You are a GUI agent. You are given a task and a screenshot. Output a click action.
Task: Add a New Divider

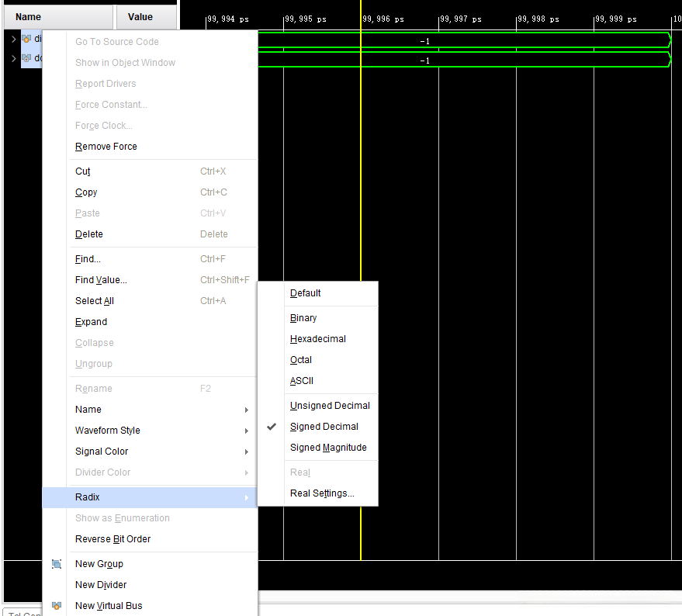[150, 585]
